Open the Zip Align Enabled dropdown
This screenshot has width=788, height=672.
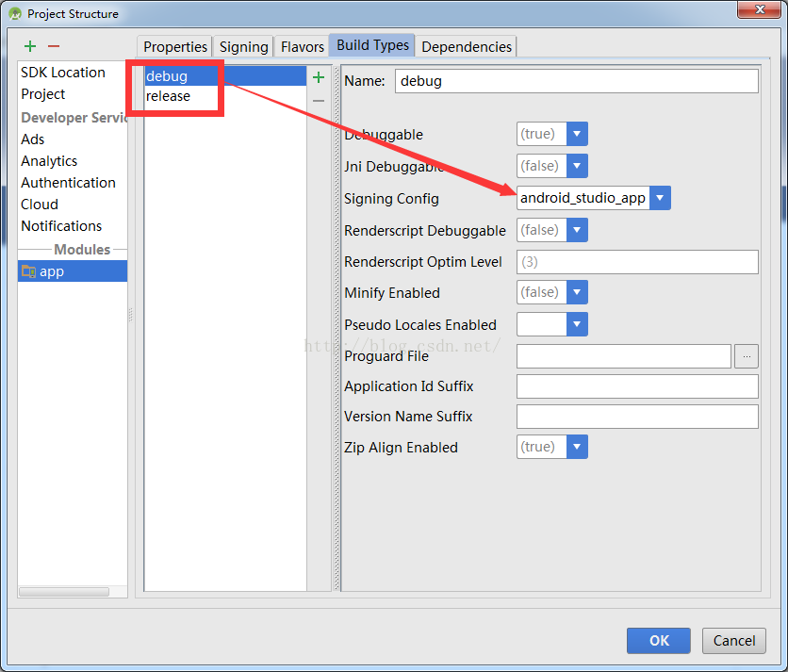pos(577,447)
